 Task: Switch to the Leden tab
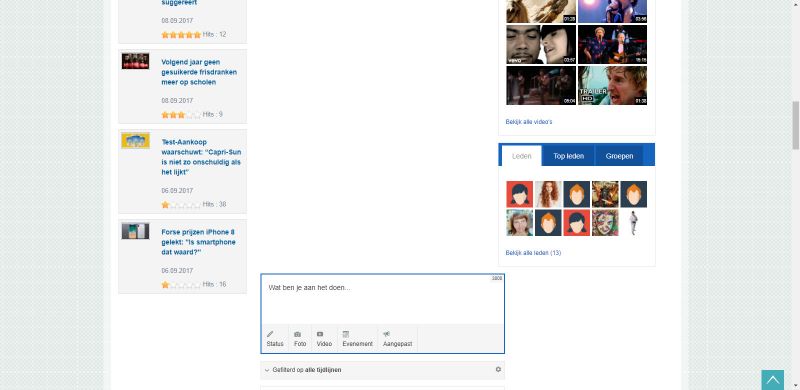coord(521,156)
